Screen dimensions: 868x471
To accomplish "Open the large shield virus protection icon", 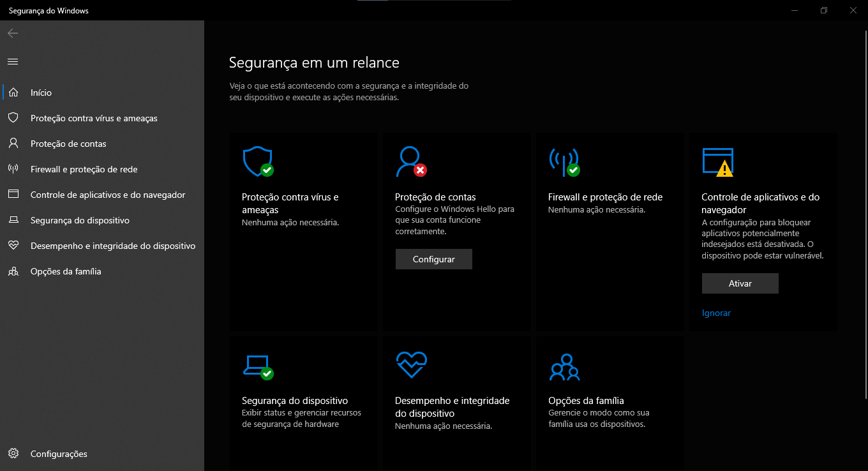I will [x=258, y=161].
